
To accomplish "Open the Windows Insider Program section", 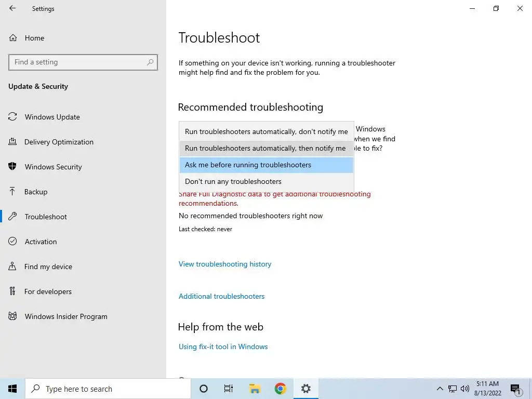I will click(x=66, y=316).
